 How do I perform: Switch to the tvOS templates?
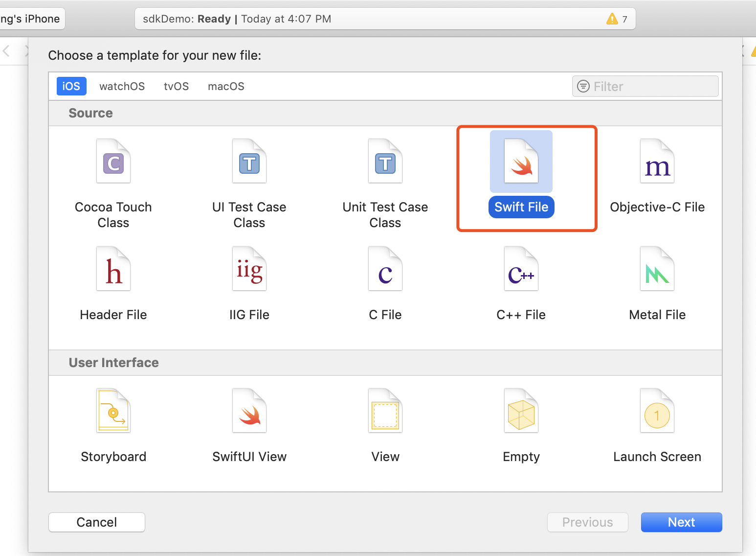coord(176,86)
